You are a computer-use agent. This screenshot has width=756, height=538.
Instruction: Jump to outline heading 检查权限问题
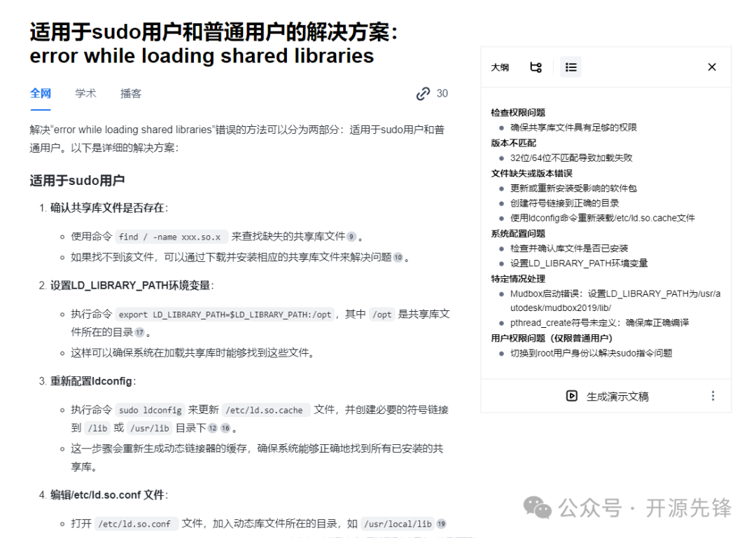(518, 112)
